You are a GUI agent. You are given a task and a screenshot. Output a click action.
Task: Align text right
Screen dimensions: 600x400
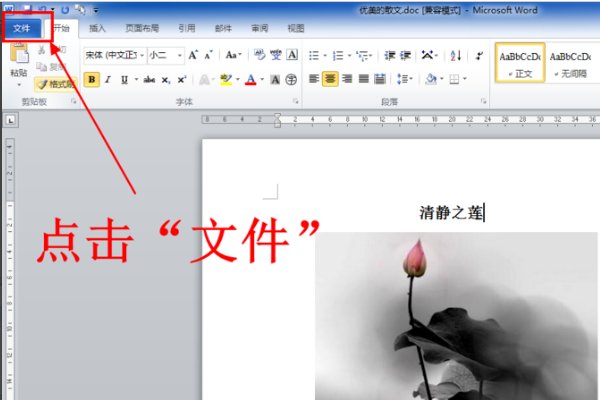click(347, 79)
